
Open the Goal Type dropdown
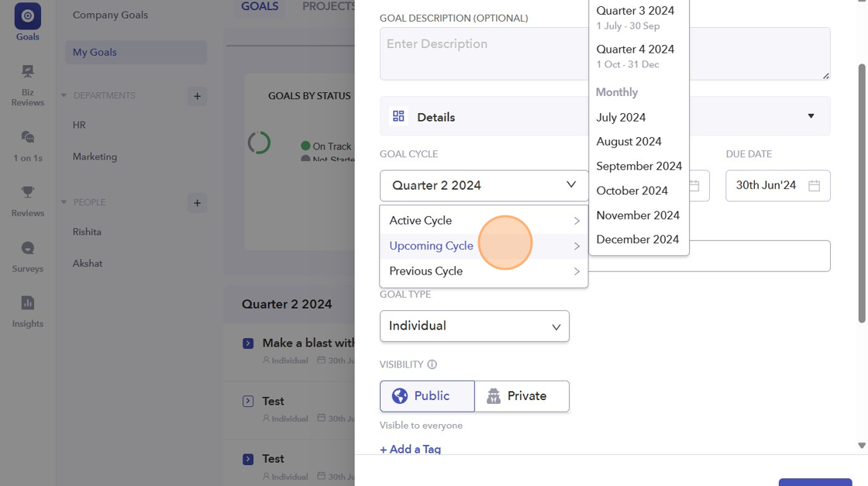[x=474, y=326]
